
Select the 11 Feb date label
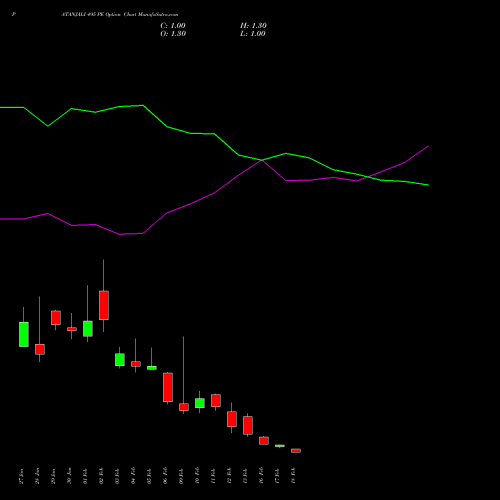pyautogui.click(x=213, y=476)
